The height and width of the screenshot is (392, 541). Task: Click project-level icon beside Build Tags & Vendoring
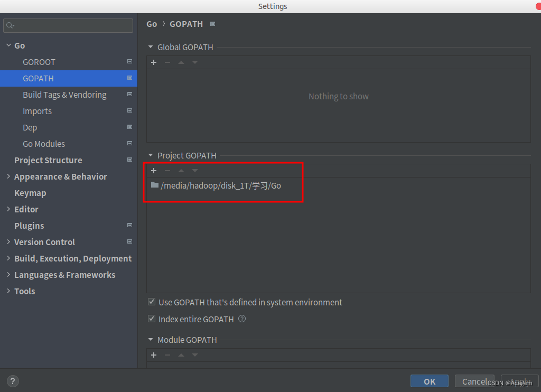click(130, 94)
